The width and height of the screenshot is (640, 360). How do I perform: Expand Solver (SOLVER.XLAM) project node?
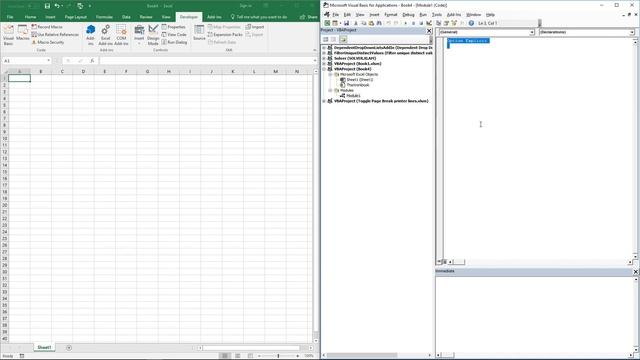tap(324, 58)
